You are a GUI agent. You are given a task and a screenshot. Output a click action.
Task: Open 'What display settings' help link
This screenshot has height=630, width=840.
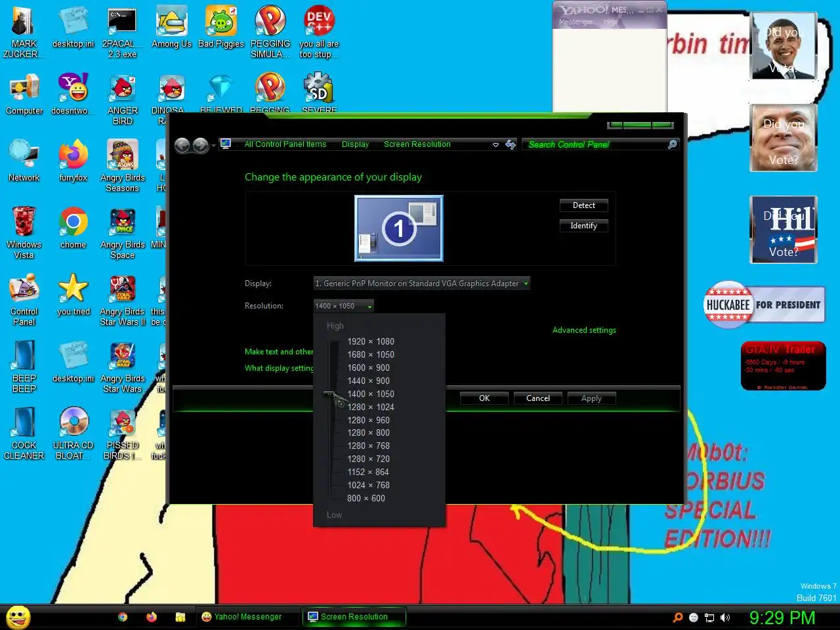pos(279,368)
